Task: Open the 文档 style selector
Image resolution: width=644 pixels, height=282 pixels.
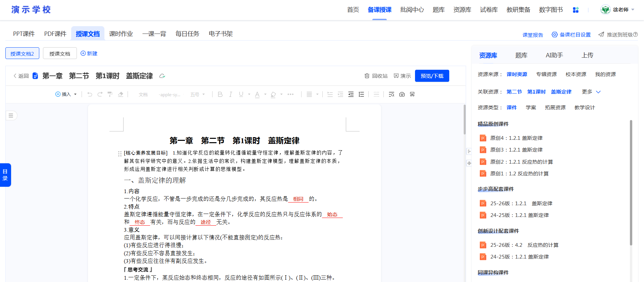Action: tap(143, 95)
